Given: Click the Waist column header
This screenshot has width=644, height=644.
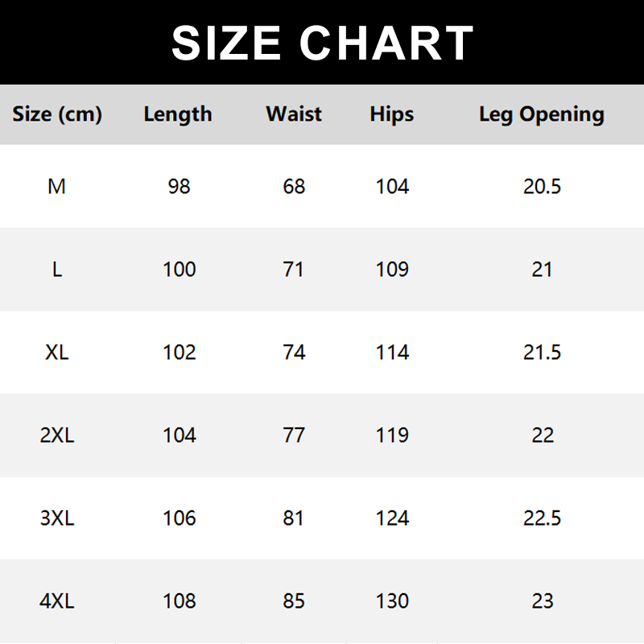Looking at the screenshot, I should pos(294,114).
